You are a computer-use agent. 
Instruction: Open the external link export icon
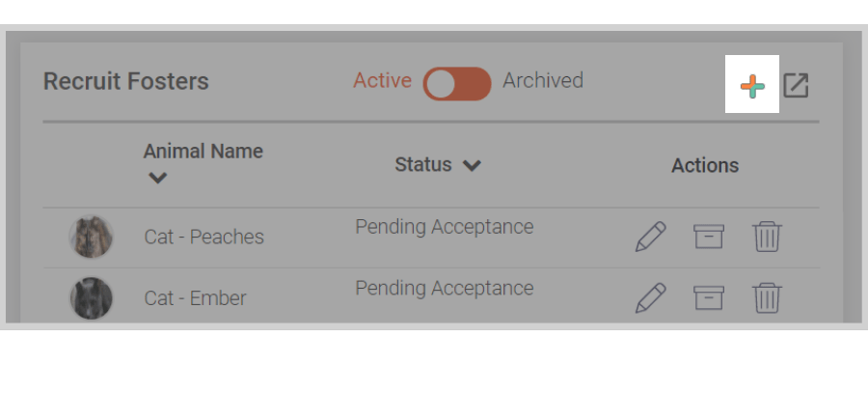point(796,86)
